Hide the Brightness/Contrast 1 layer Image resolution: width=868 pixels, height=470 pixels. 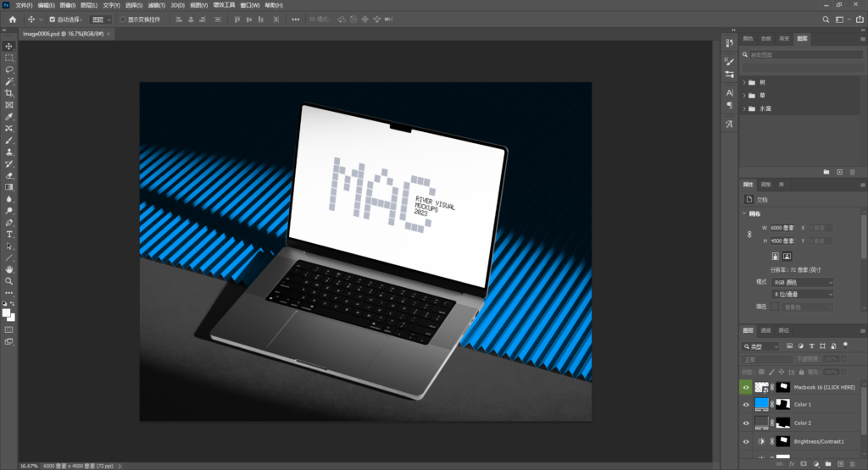click(x=746, y=441)
